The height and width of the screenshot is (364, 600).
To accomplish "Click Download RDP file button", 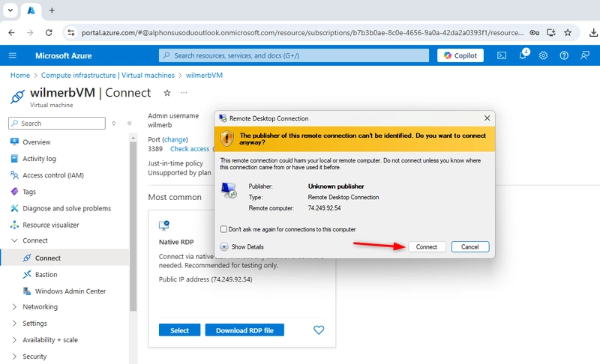I will [244, 330].
